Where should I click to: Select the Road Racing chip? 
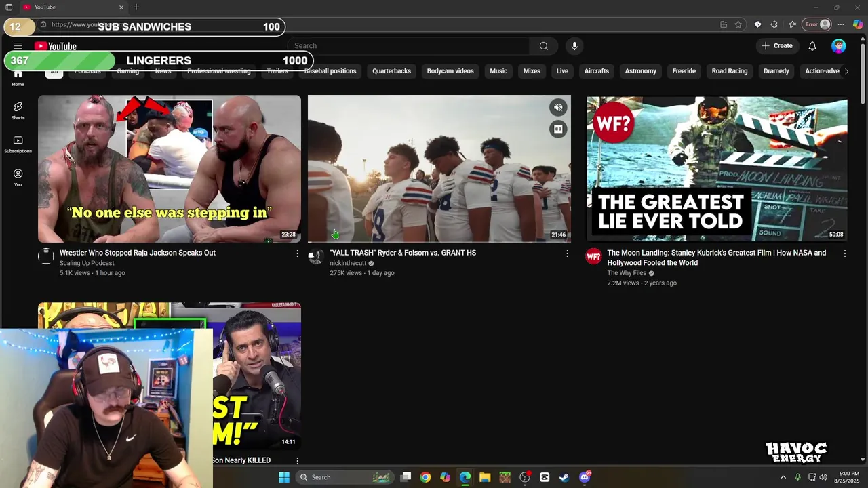(730, 71)
